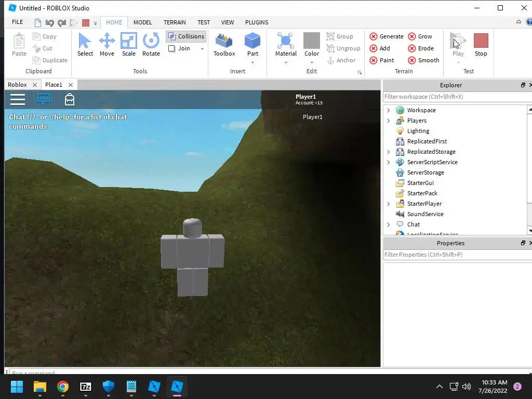Click Generate terrain tool
Image resolution: width=532 pixels, height=399 pixels.
[387, 36]
